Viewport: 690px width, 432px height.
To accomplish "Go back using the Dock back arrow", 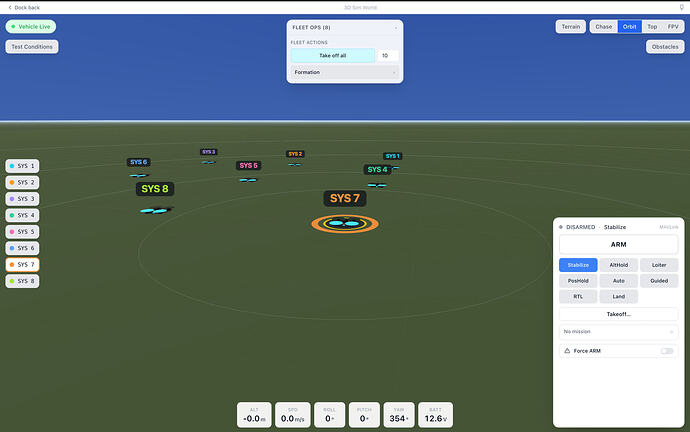I will [x=10, y=7].
